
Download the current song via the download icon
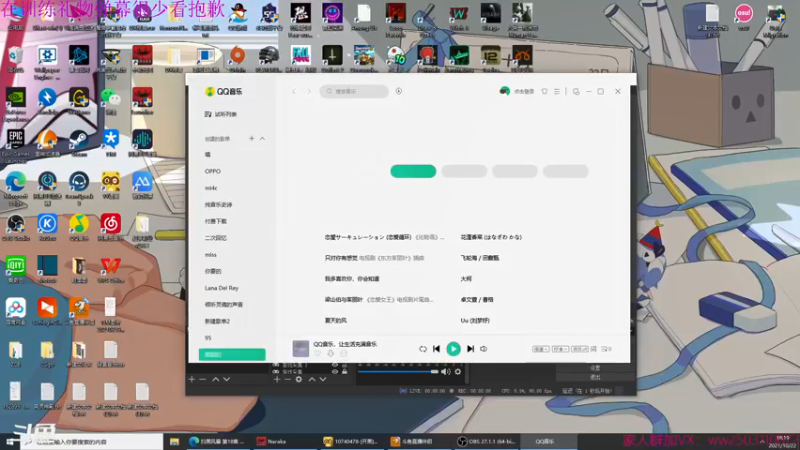(x=330, y=353)
